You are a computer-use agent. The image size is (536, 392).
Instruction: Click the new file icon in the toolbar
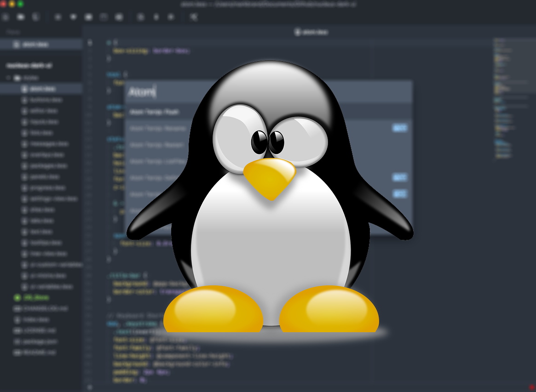[6, 17]
